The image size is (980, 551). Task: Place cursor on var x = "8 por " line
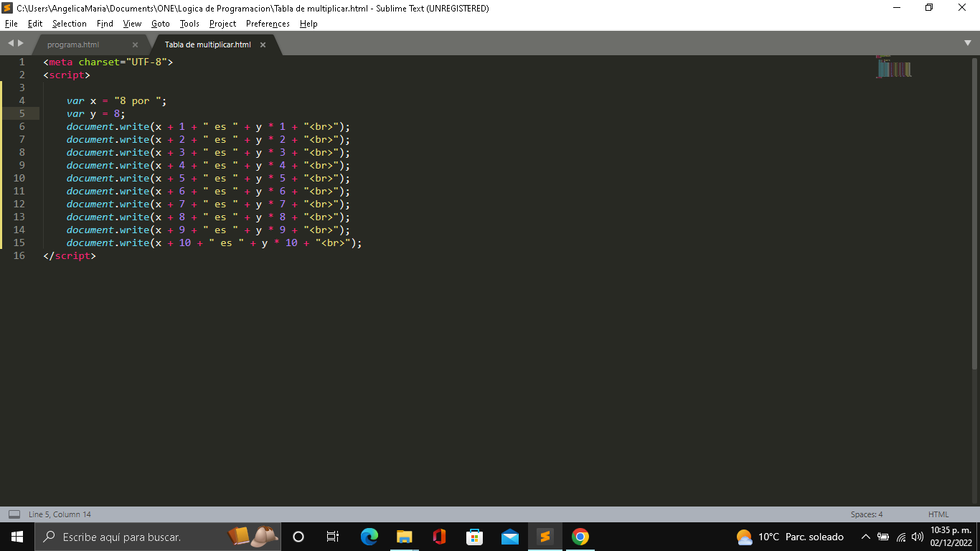[117, 100]
